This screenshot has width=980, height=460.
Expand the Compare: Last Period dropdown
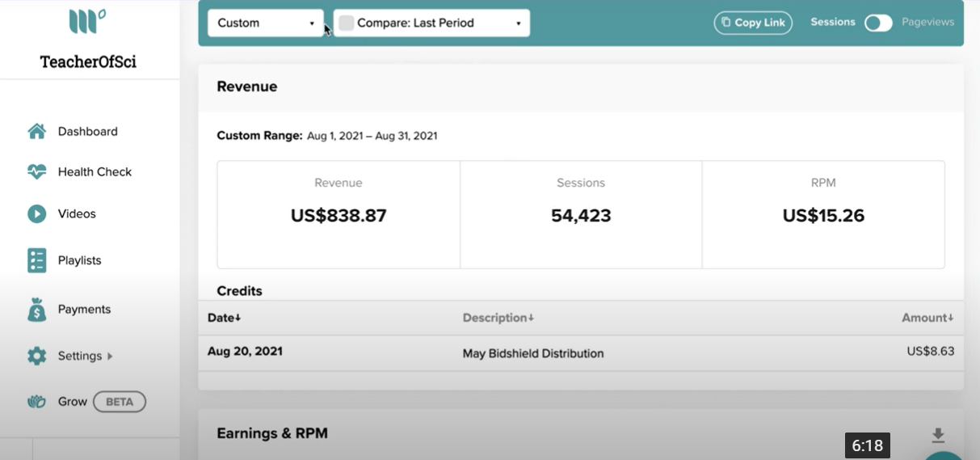[432, 23]
